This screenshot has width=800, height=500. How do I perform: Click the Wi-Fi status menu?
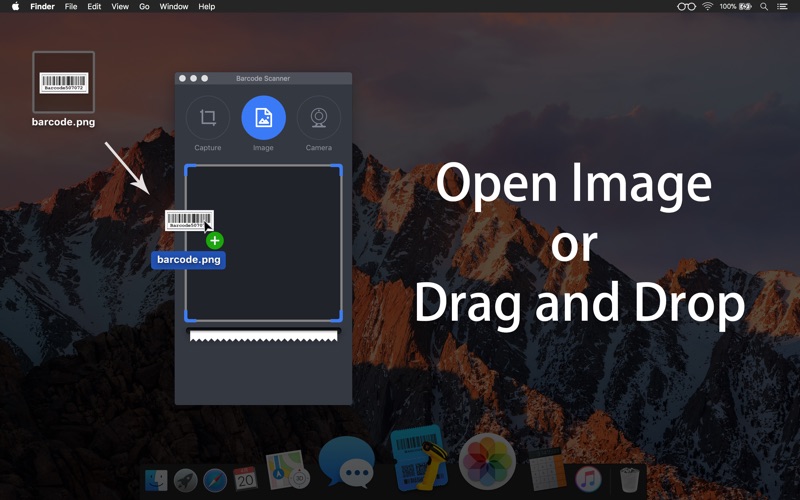click(x=708, y=6)
